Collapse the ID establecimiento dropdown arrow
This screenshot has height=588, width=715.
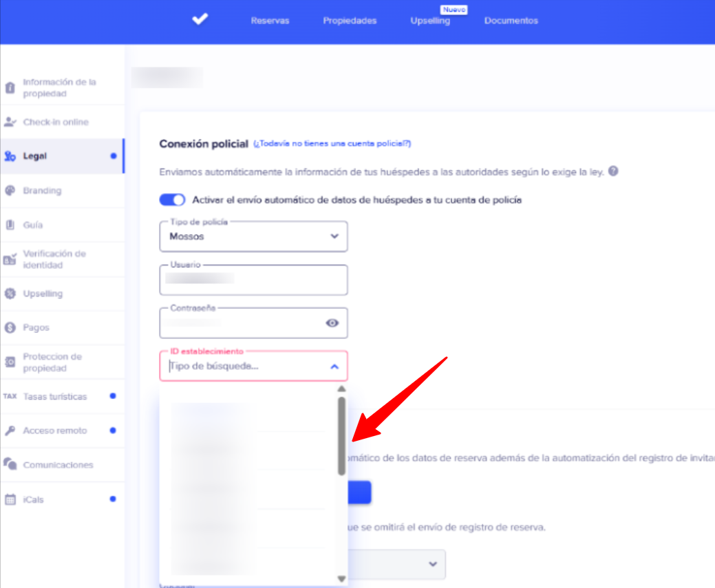click(x=334, y=367)
